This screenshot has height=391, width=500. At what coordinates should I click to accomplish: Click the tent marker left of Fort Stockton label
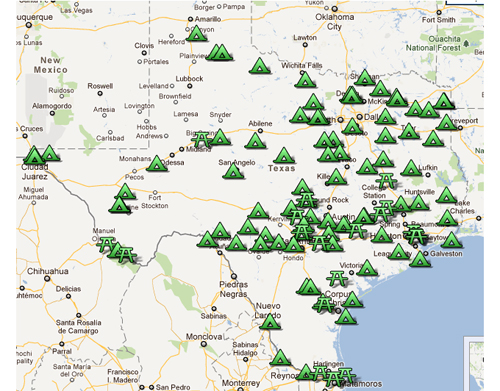click(119, 205)
